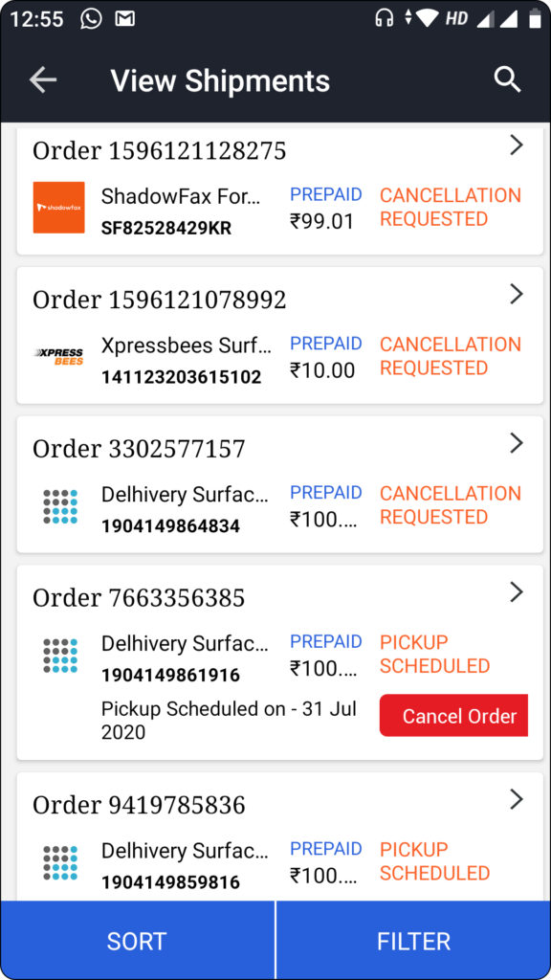551x980 pixels.
Task: Open Order 1596121078992 title
Action: [160, 300]
